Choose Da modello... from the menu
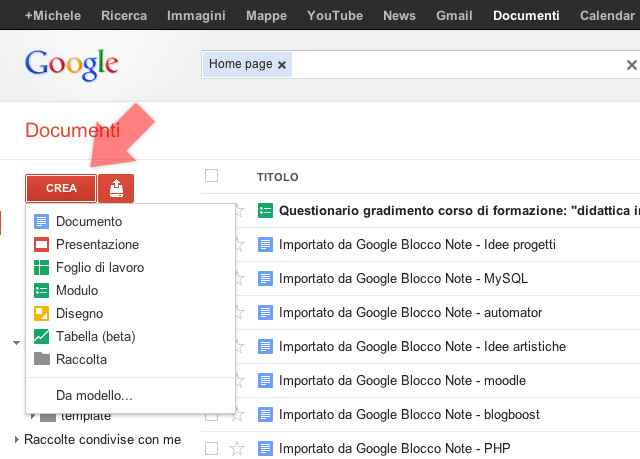 coord(94,395)
